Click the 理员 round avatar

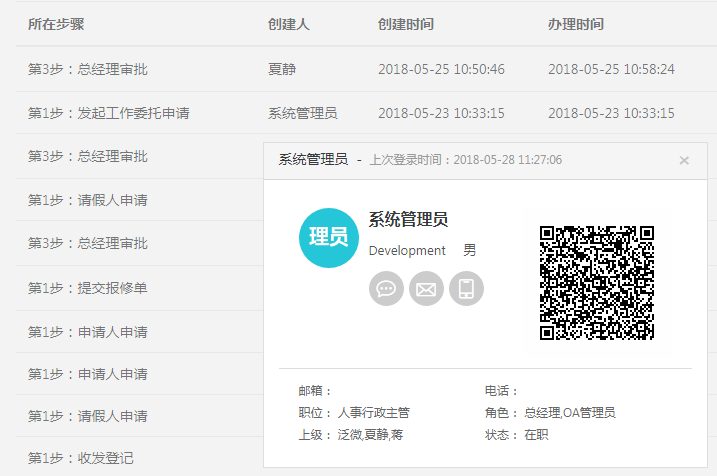click(329, 238)
